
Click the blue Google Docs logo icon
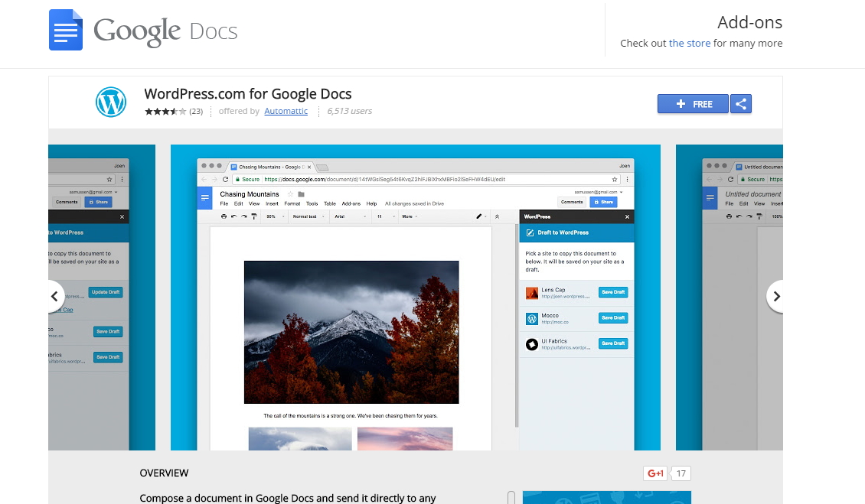pyautogui.click(x=66, y=31)
